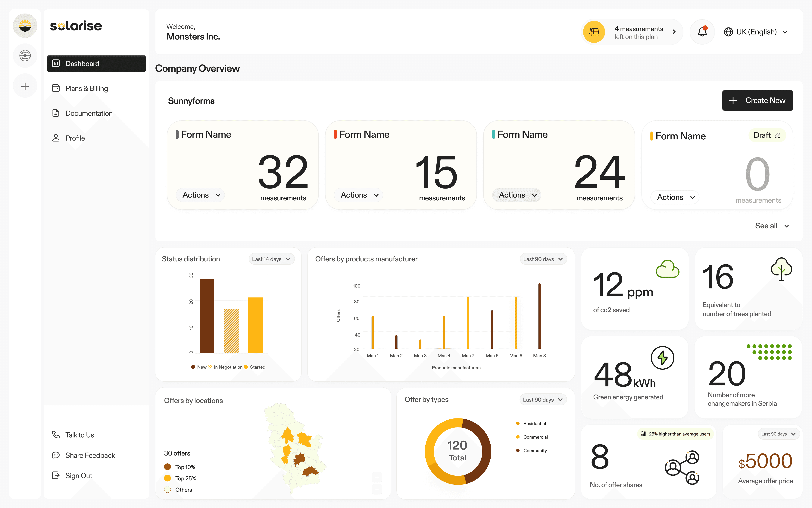Click the Dashboard chart icon in sidebar

click(x=56, y=64)
